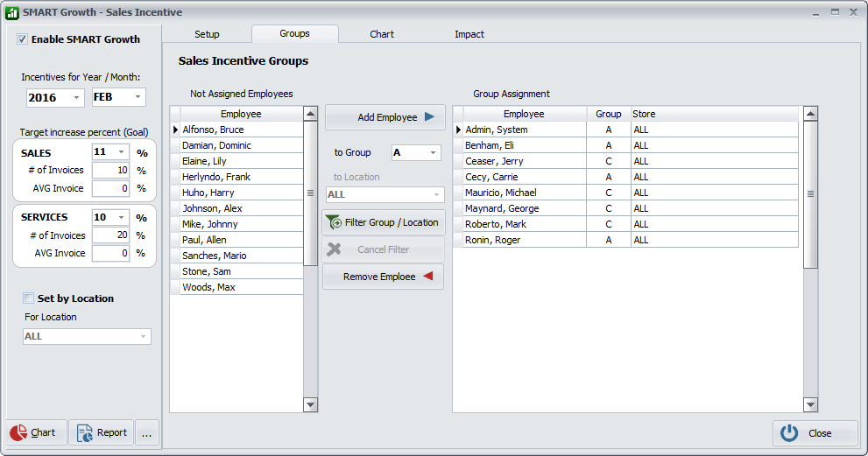
Task: Click the green funnel filter icon
Action: coord(334,222)
